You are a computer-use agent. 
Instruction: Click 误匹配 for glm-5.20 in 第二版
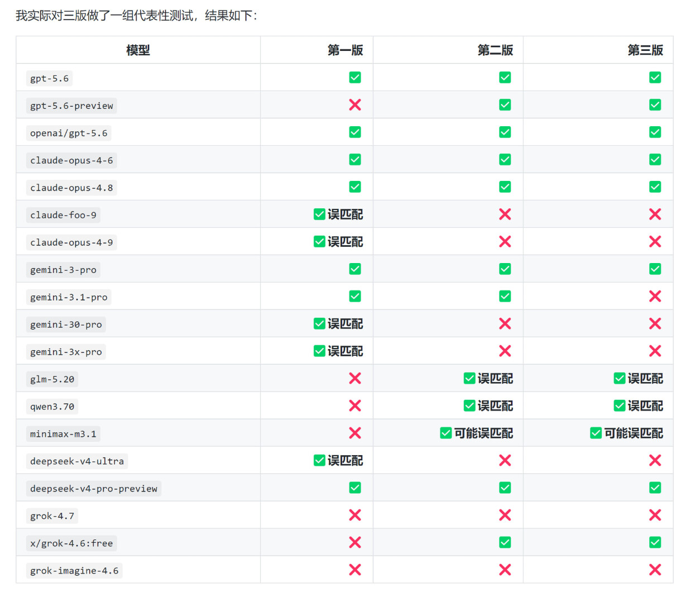pyautogui.click(x=495, y=379)
